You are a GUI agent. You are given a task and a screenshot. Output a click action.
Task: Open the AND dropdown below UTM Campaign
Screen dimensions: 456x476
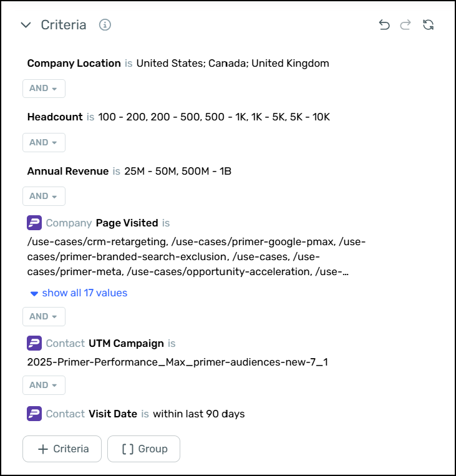[44, 385]
